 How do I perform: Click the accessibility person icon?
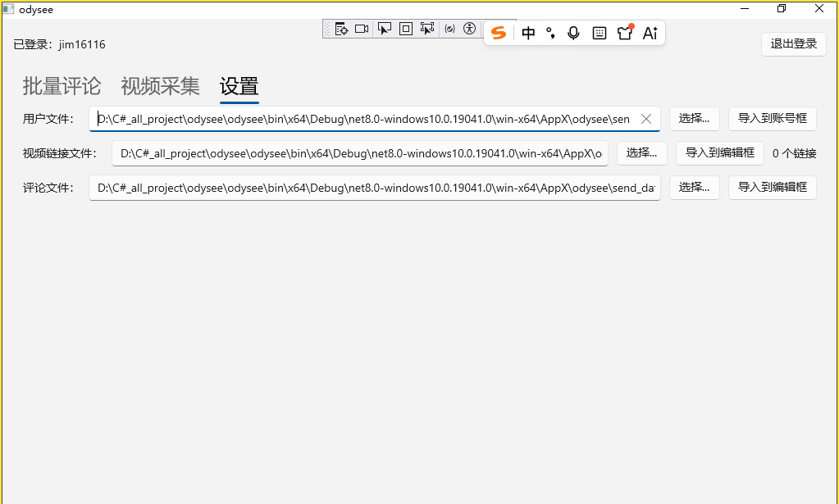point(469,29)
